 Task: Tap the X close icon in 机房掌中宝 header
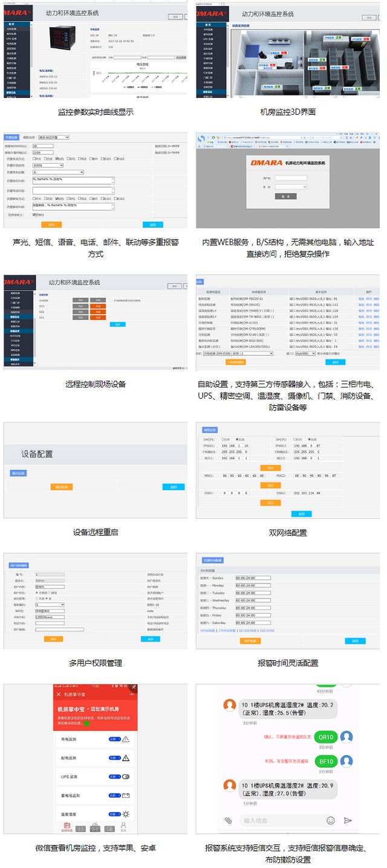point(59,695)
